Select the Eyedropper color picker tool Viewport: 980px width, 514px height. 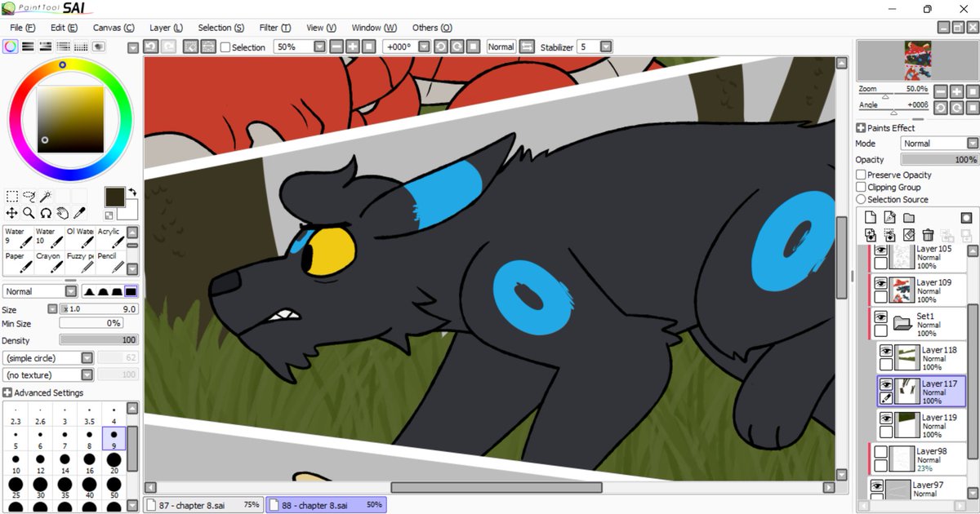pos(80,213)
